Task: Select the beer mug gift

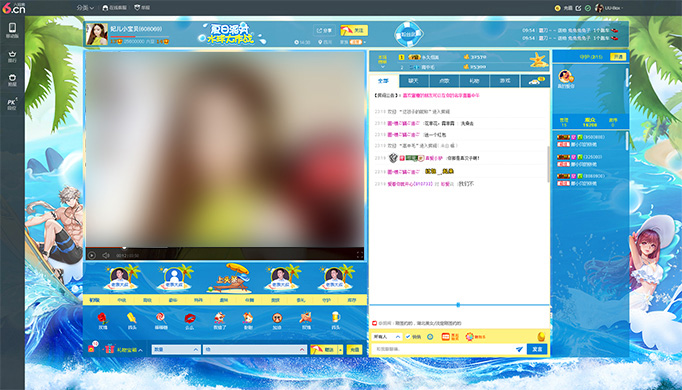Action: 335,320
